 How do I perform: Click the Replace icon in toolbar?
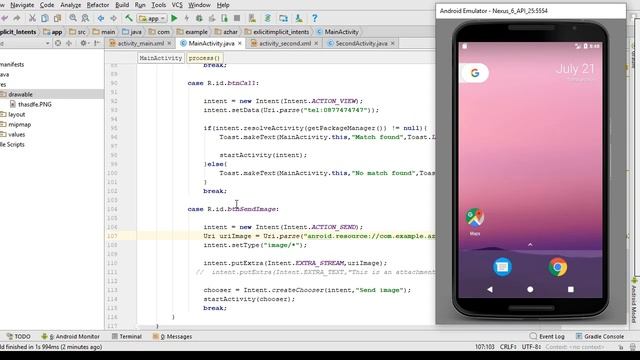tap(85, 18)
